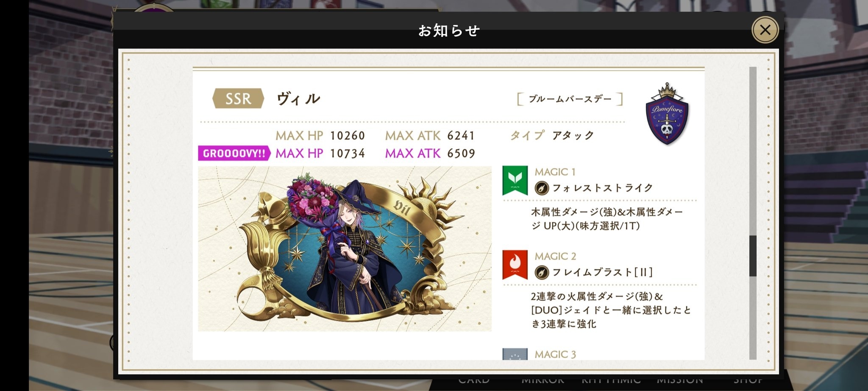Click the Vil birthday card illustration

[x=345, y=249]
